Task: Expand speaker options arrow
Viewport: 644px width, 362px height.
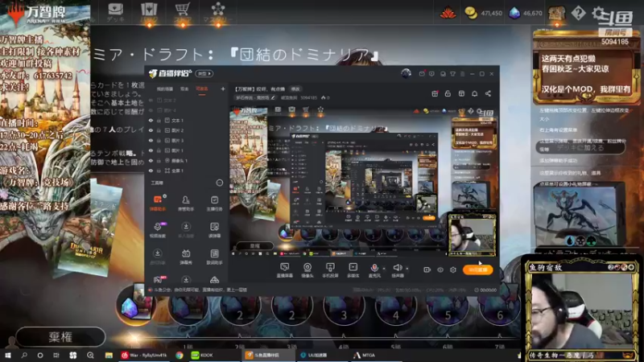Action: coord(407,269)
